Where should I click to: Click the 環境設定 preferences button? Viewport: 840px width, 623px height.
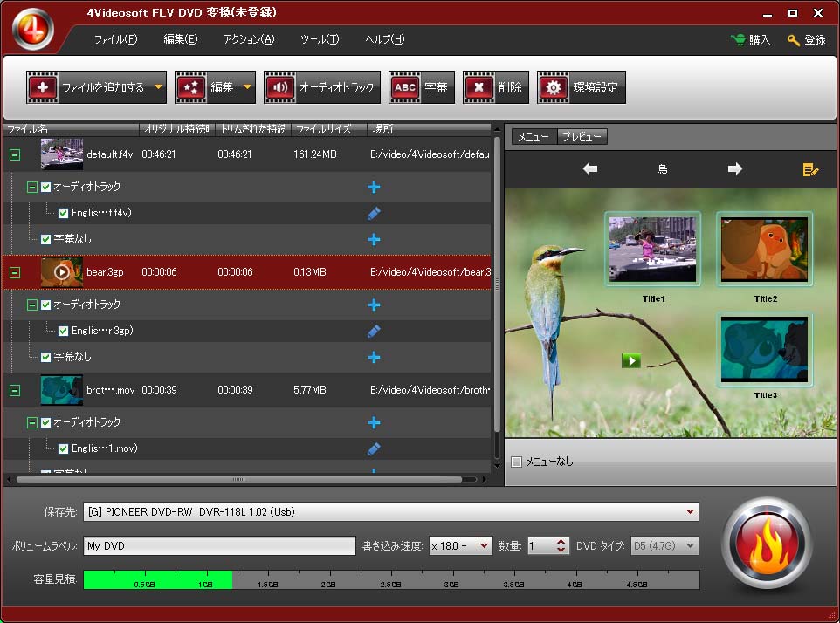582,87
